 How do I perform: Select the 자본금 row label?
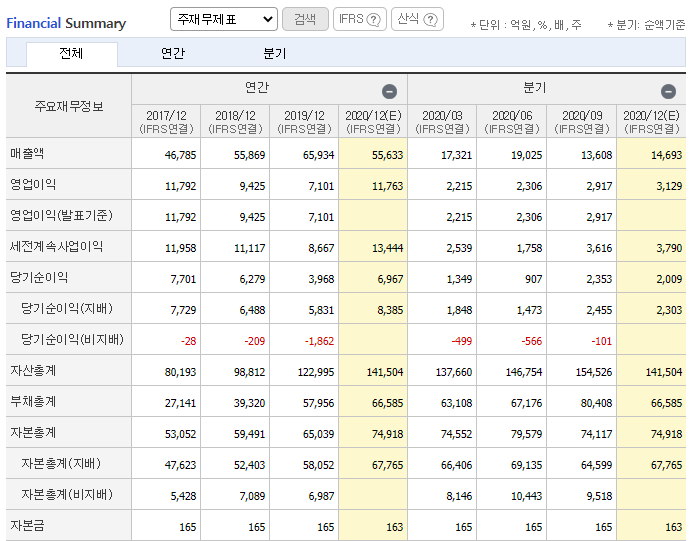(x=27, y=525)
